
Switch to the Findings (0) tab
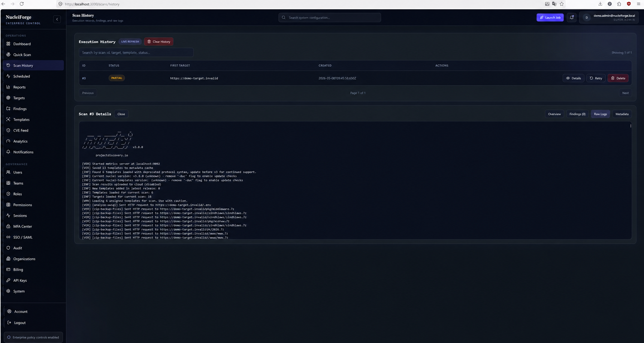pos(577,114)
